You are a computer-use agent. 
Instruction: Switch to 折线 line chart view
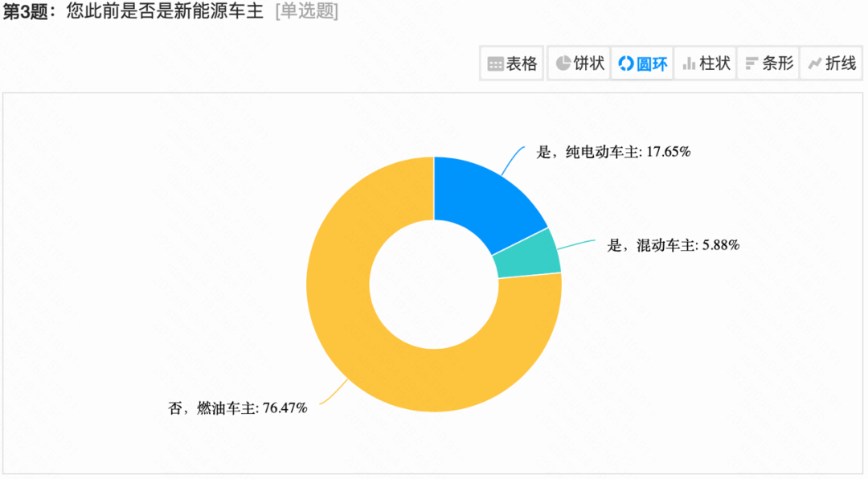831,63
